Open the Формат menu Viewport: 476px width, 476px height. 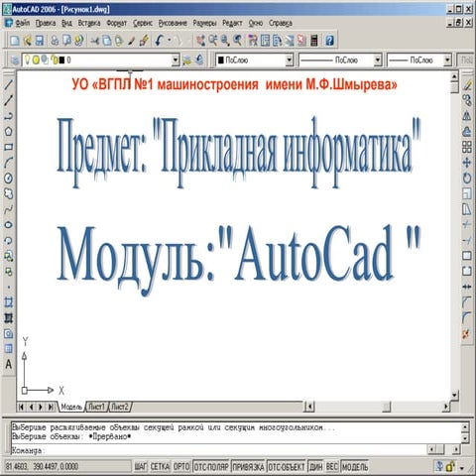117,23
